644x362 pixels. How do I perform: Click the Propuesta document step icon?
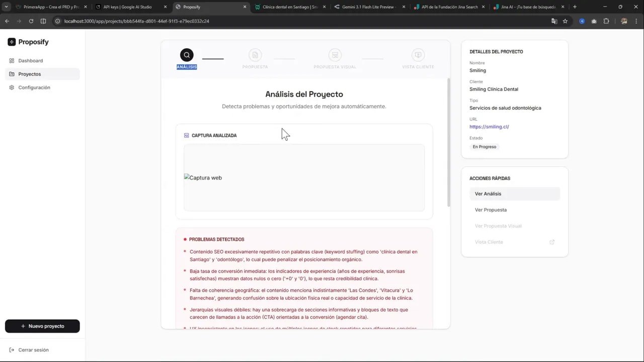tap(255, 55)
